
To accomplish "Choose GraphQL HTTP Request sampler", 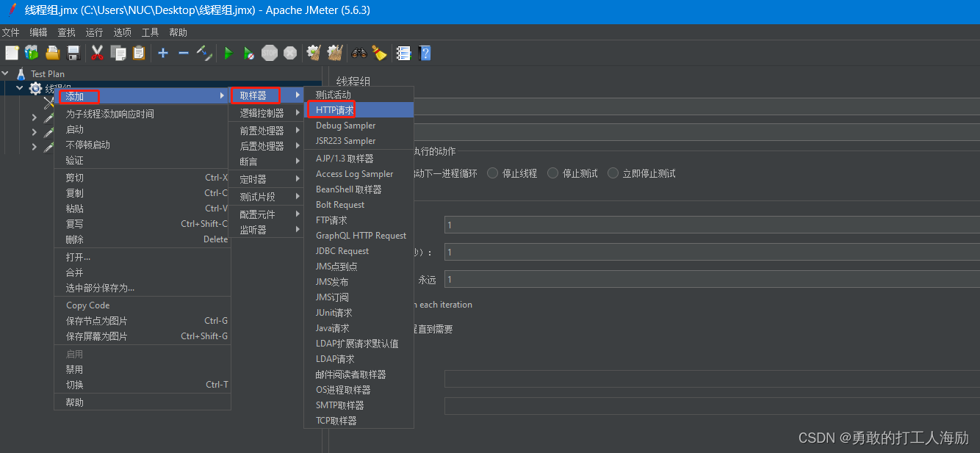I will coord(359,236).
